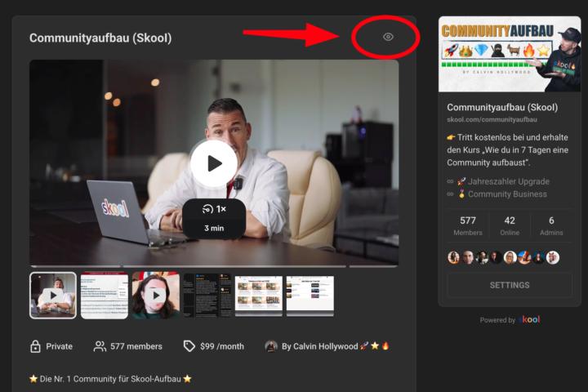Viewport: 588px width, 392px height.
Task: Select the first video thumbnail
Action: tap(53, 295)
